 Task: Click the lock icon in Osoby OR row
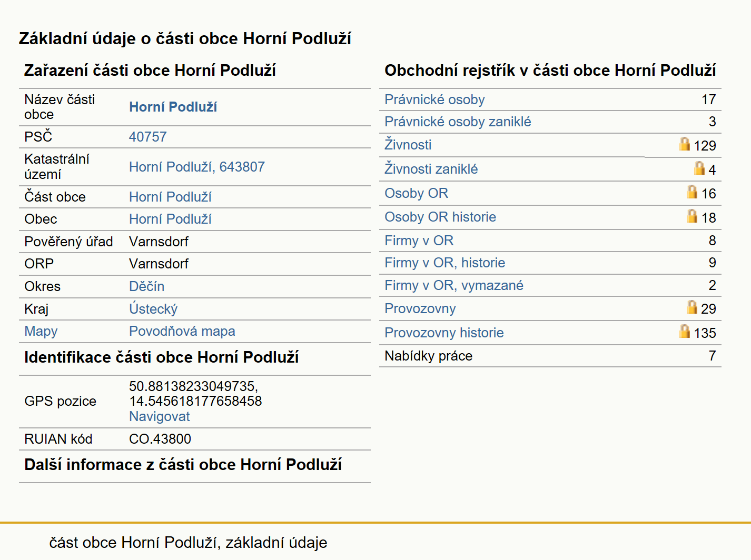click(691, 192)
